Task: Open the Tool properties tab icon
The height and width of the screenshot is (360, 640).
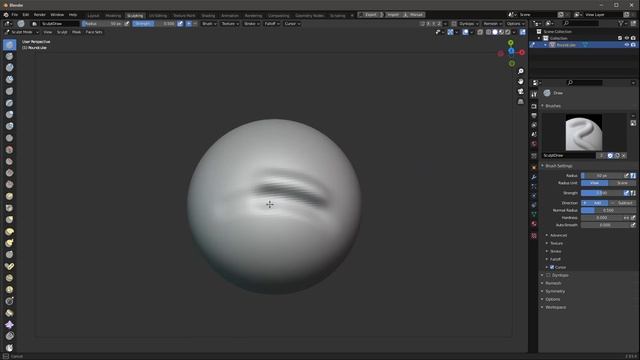Action: point(534,94)
